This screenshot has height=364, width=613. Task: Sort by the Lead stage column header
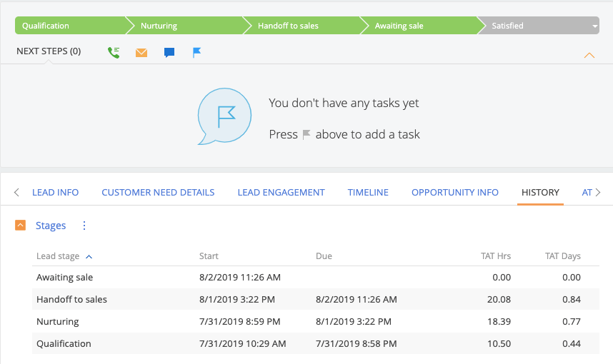pyautogui.click(x=58, y=256)
